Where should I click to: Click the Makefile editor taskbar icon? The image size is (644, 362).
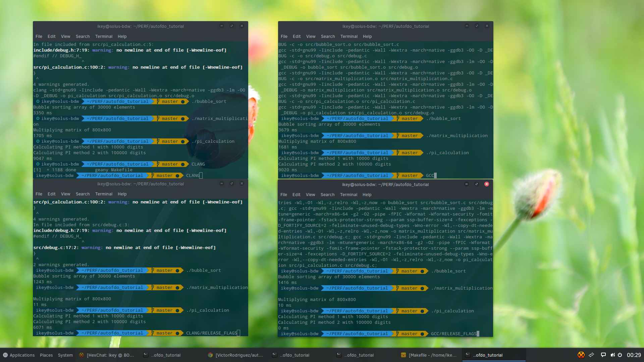404,355
